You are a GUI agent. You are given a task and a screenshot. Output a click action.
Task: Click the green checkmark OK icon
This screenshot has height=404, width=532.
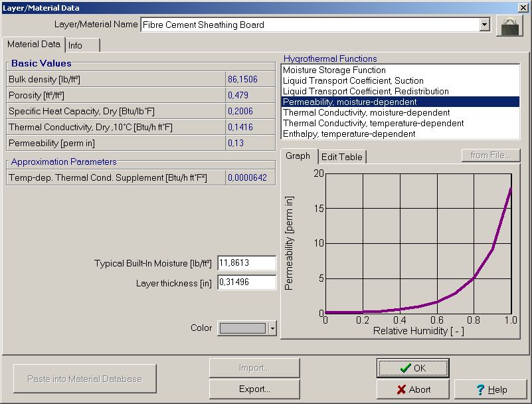[406, 367]
